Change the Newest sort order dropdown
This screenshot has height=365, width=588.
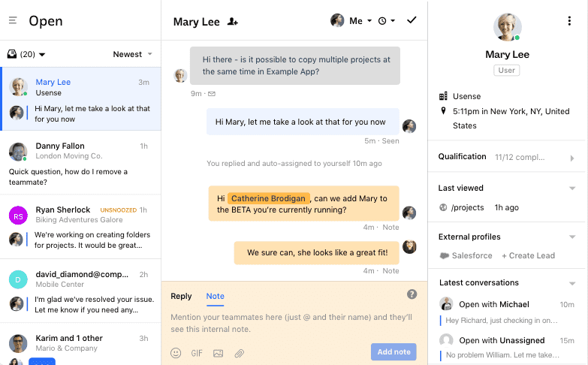(x=132, y=54)
